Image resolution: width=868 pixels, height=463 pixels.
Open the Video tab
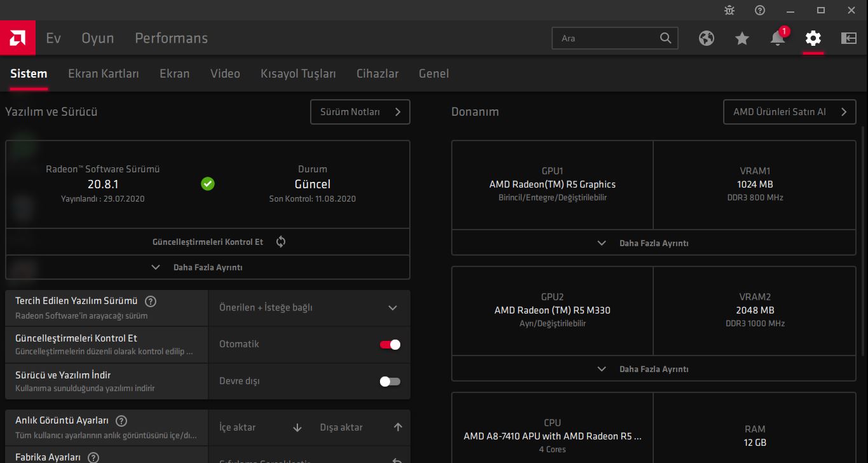click(225, 74)
